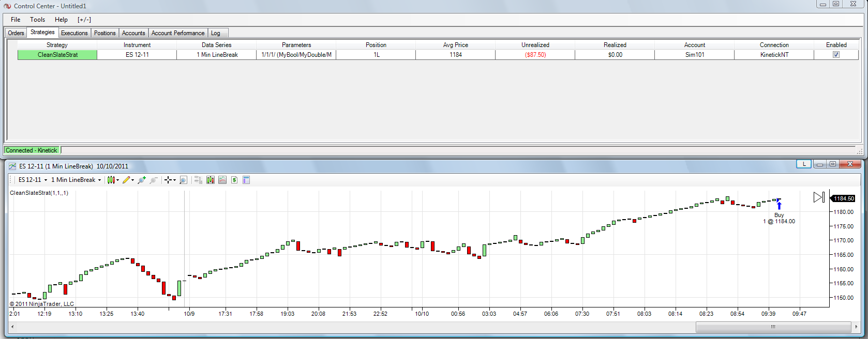Click the Sim101 account cell
Screen dimensions: 868x339
tap(695, 55)
